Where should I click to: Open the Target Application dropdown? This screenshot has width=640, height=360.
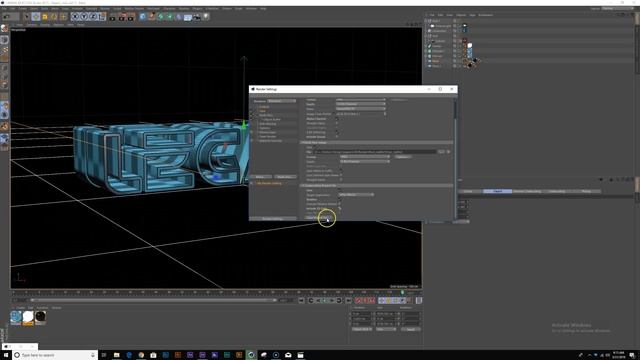(x=356, y=195)
